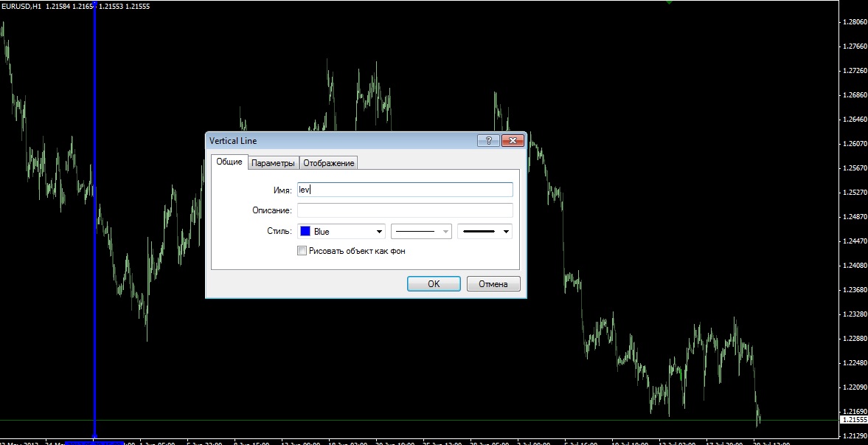Focus the Описание input field
The width and height of the screenshot is (868, 445).
coord(404,210)
